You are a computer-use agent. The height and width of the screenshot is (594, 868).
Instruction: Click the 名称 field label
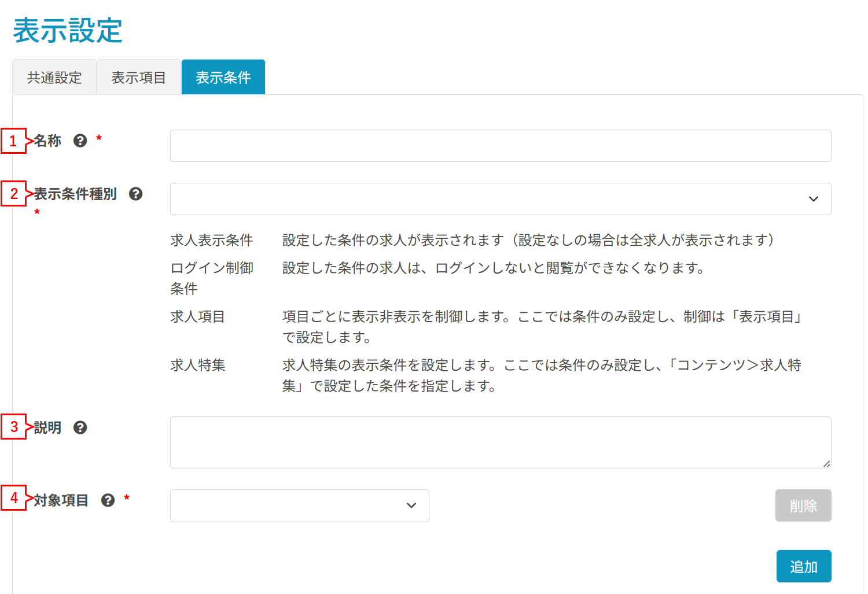point(47,141)
